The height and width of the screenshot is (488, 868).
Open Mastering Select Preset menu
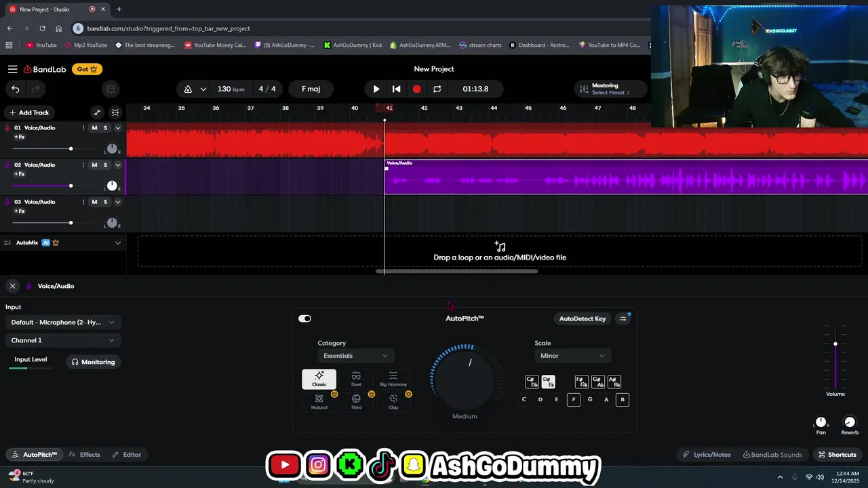(610, 89)
